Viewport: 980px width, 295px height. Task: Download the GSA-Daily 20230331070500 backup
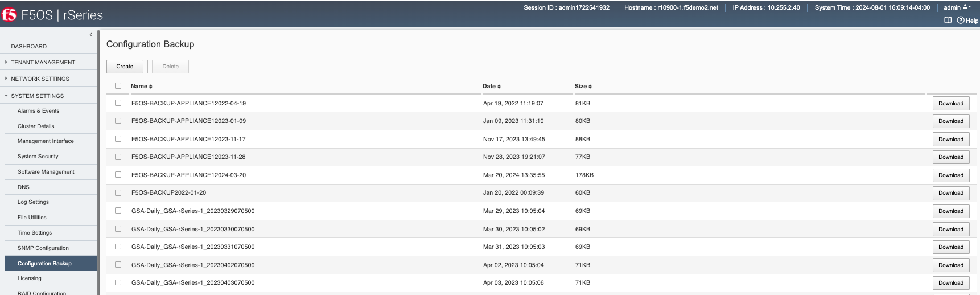point(951,247)
